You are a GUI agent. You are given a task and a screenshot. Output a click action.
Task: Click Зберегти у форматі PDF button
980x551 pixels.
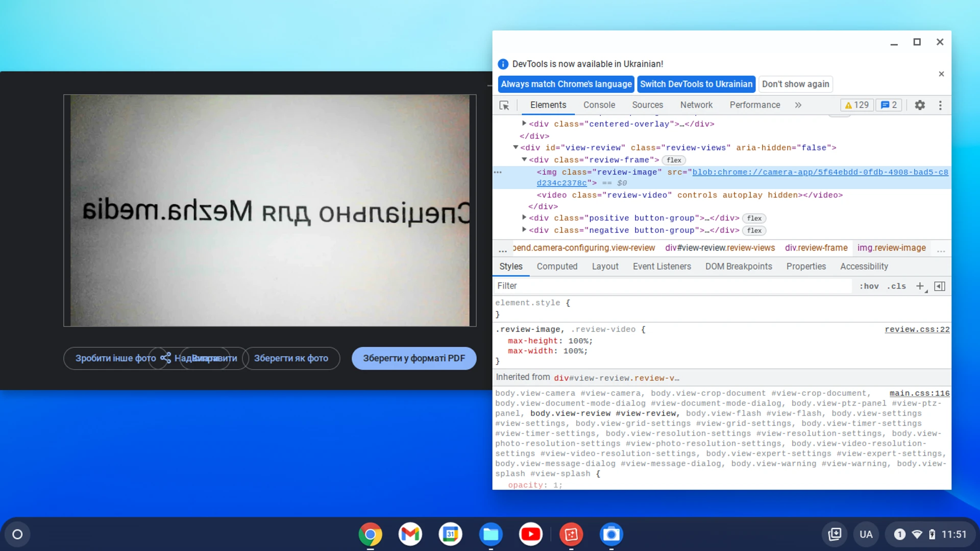[413, 358]
